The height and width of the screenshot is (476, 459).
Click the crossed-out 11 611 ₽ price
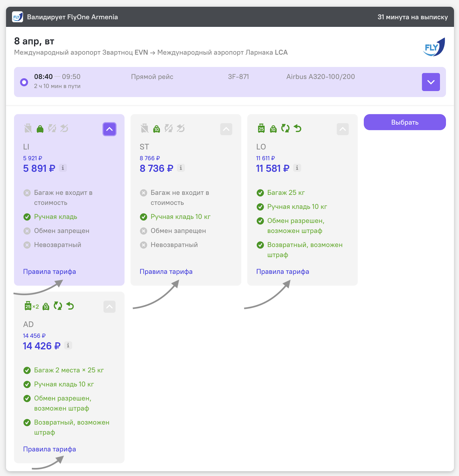pos(265,158)
